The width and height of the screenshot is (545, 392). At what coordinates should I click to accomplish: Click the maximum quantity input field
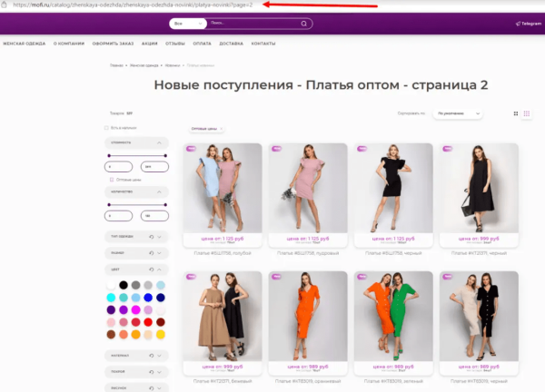(x=154, y=216)
